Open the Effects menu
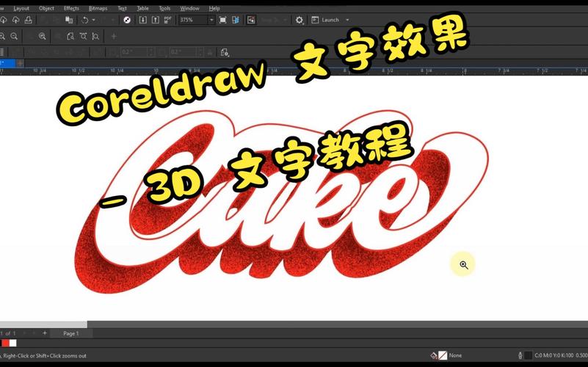 pyautogui.click(x=71, y=8)
